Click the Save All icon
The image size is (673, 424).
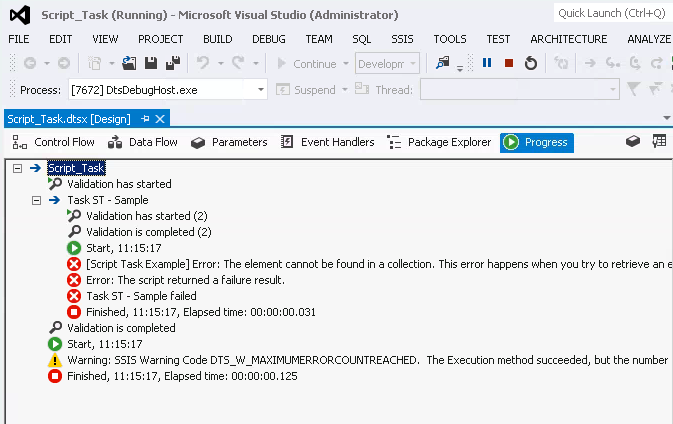click(x=172, y=63)
